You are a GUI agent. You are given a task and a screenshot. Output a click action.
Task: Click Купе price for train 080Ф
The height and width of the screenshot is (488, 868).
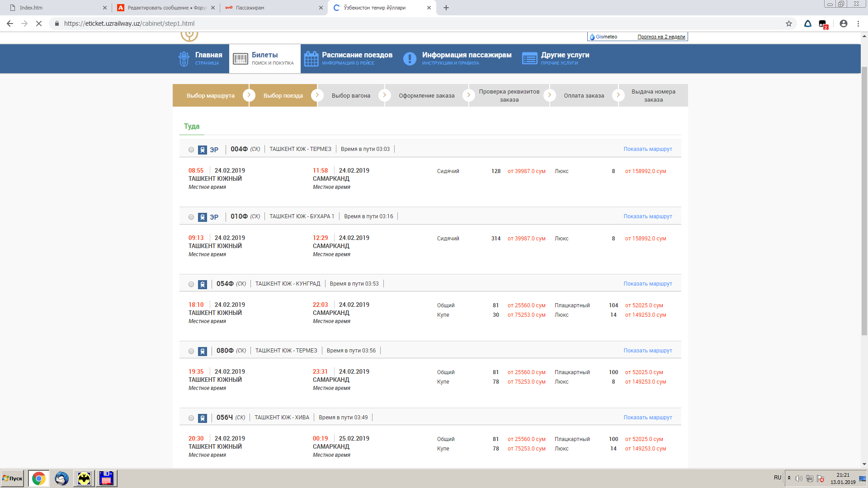pyautogui.click(x=526, y=382)
